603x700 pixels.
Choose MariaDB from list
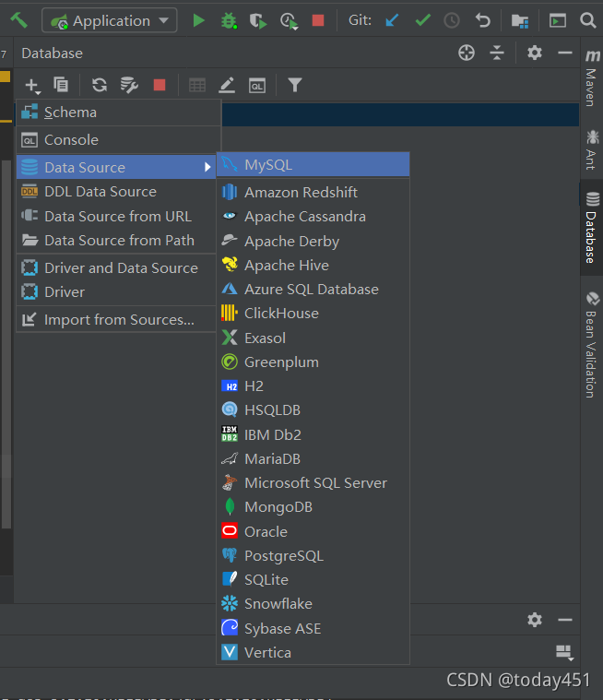click(x=313, y=459)
